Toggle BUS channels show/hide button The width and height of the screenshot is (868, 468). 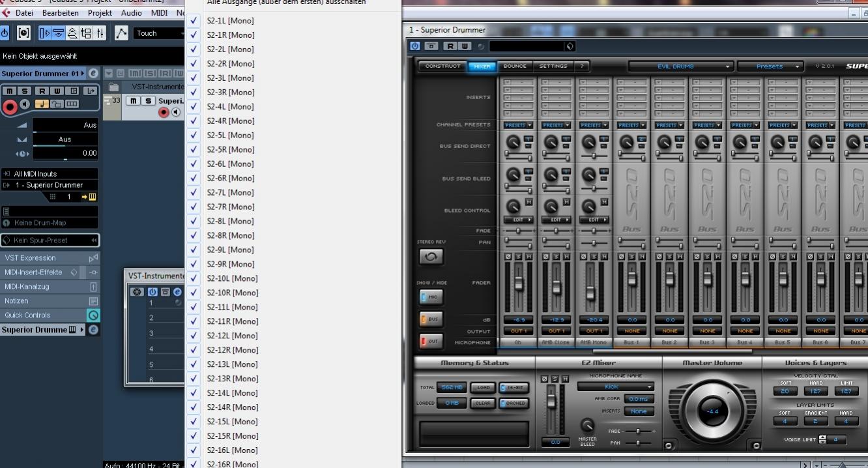pyautogui.click(x=431, y=319)
